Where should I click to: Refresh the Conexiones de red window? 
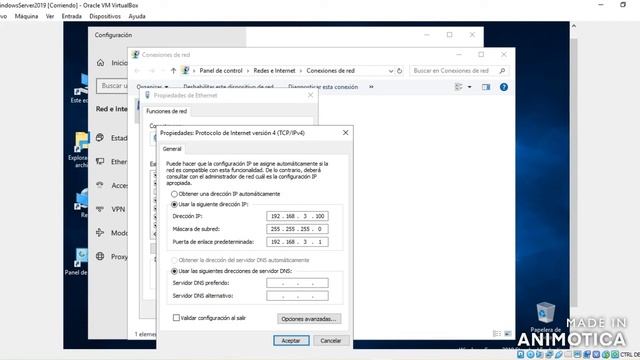(x=400, y=71)
